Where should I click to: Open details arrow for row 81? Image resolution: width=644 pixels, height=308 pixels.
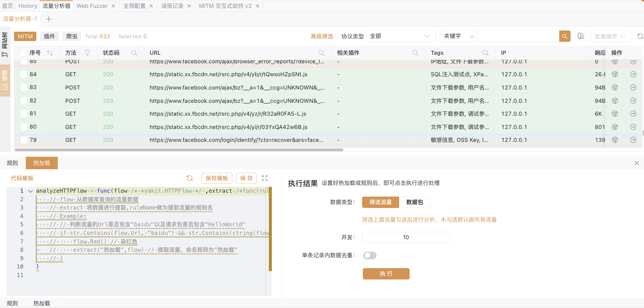(x=633, y=114)
